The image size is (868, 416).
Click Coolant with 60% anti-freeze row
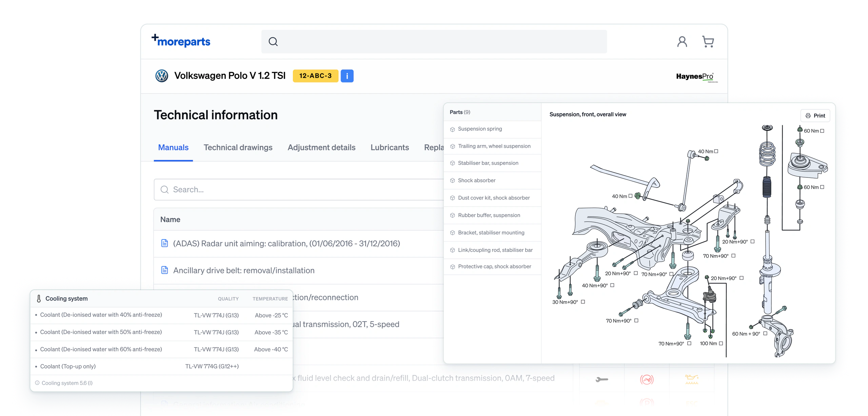coord(161,349)
